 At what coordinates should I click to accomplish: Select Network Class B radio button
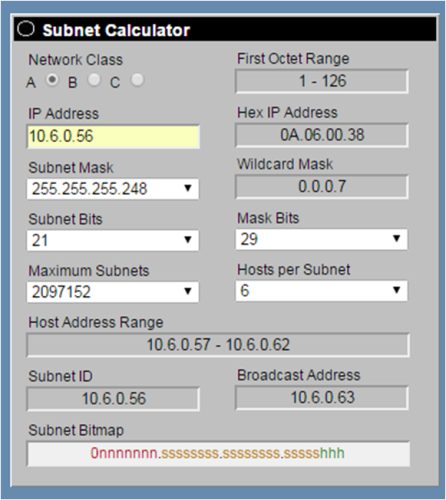[94, 80]
